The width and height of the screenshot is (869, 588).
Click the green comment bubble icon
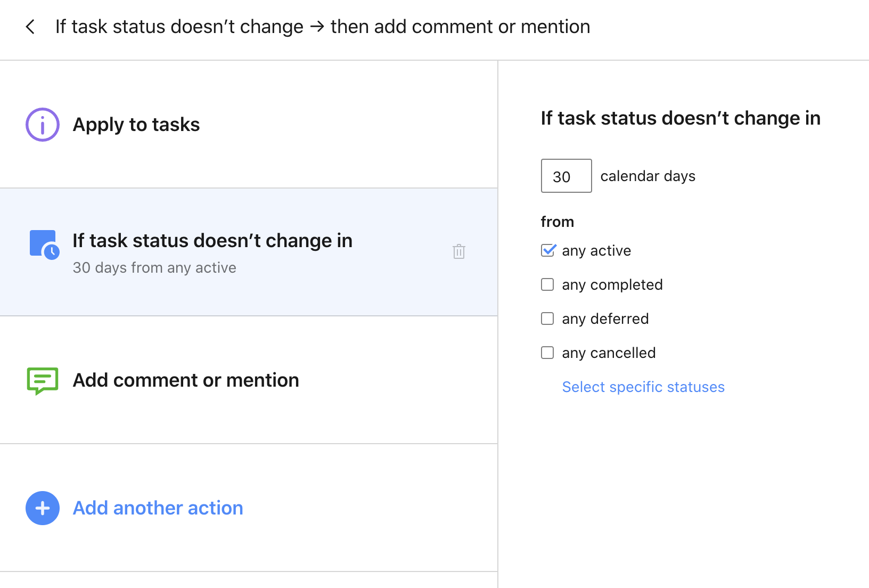coord(43,380)
